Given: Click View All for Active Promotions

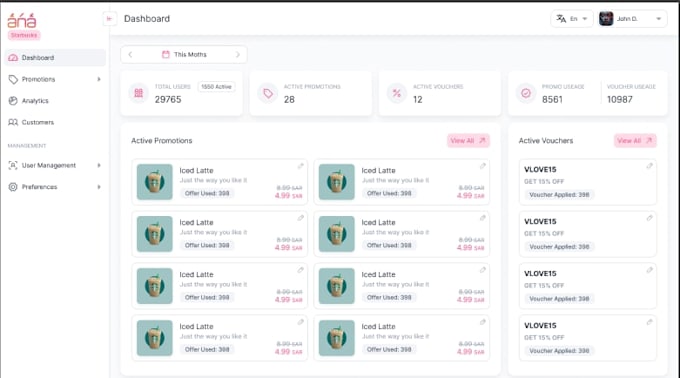Looking at the screenshot, I should [468, 140].
